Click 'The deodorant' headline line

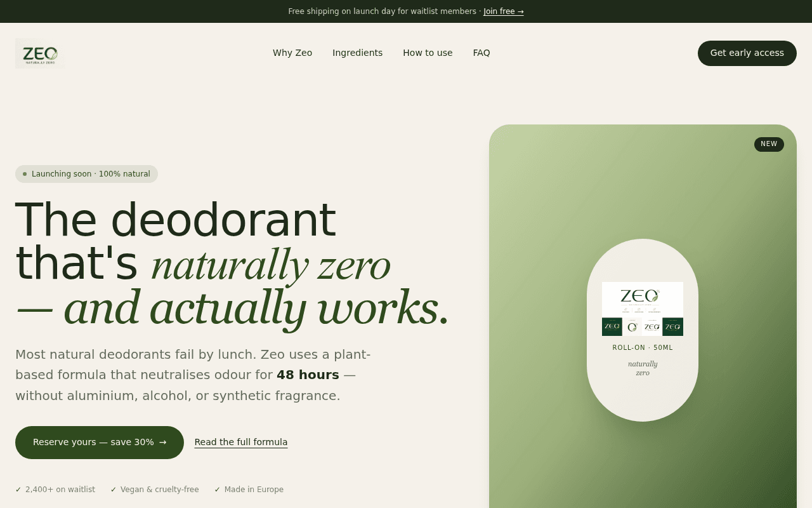175,220
